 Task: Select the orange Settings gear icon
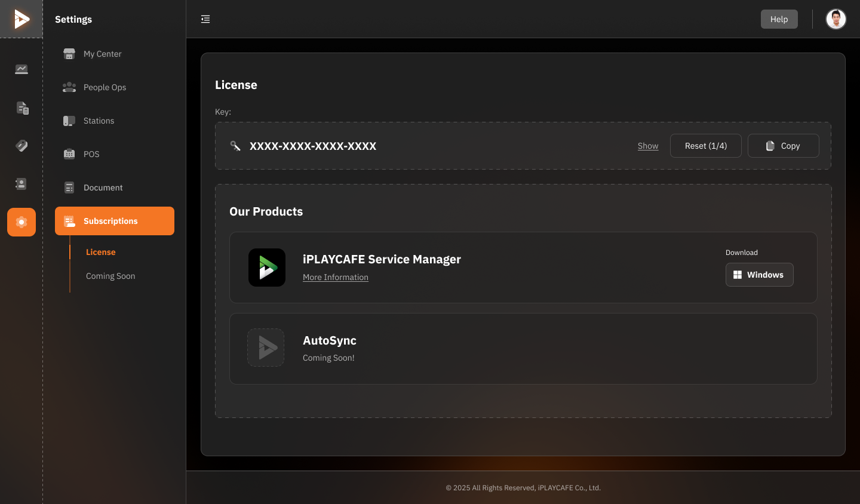coord(21,222)
